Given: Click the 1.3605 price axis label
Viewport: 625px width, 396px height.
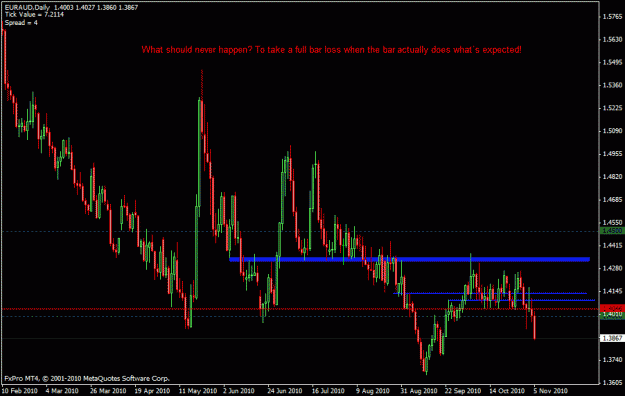Looking at the screenshot, I should point(613,383).
